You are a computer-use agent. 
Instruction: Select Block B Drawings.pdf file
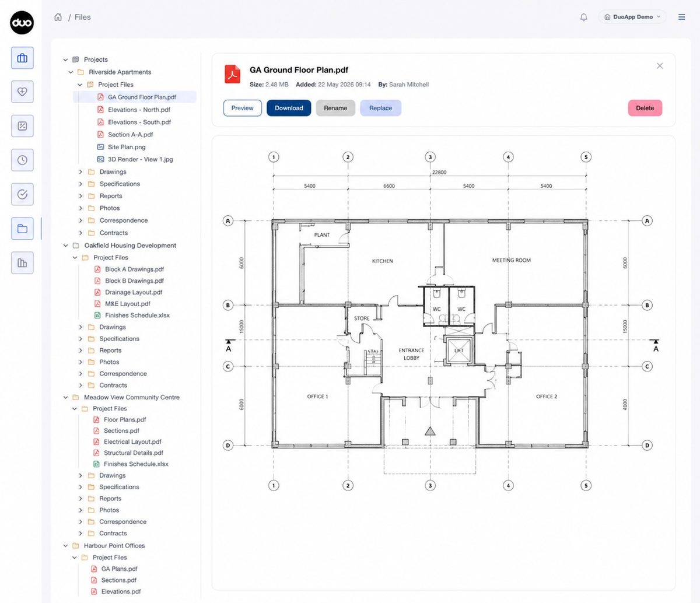point(134,281)
